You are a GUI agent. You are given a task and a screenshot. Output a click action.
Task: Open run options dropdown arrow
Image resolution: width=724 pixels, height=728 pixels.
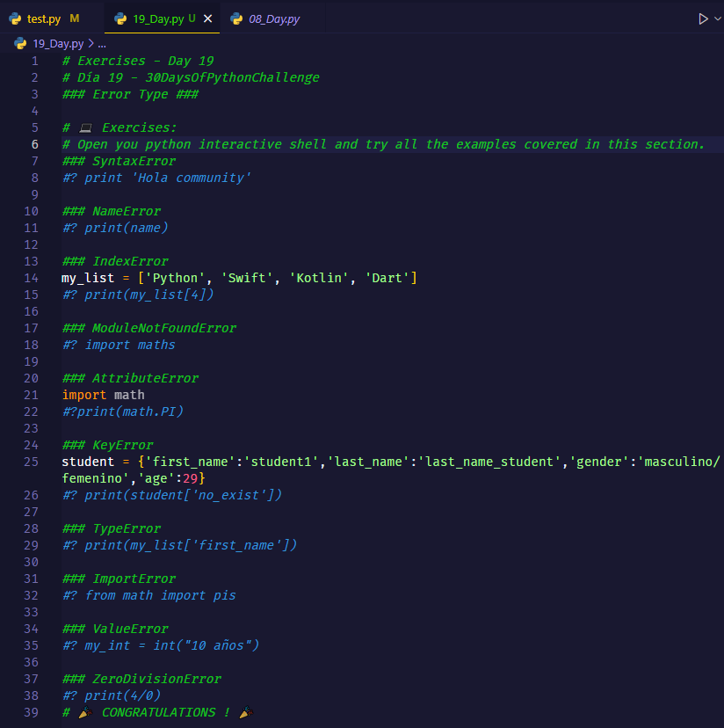point(718,18)
